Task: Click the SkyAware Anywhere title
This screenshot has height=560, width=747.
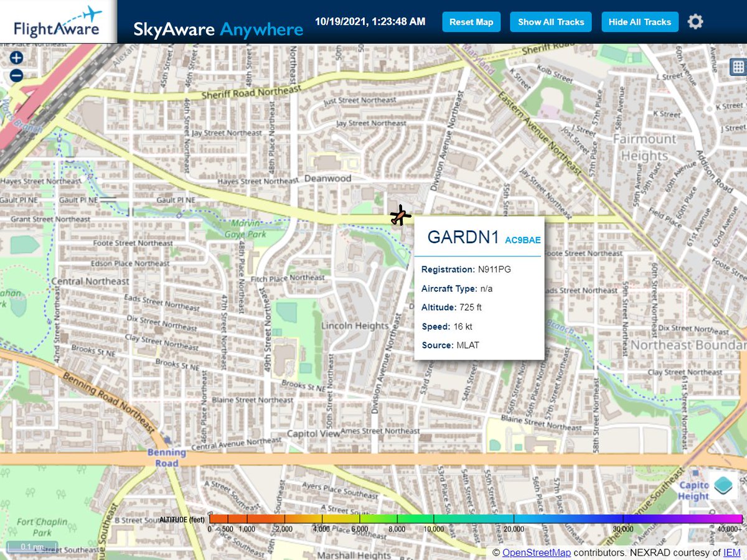Action: pyautogui.click(x=218, y=29)
